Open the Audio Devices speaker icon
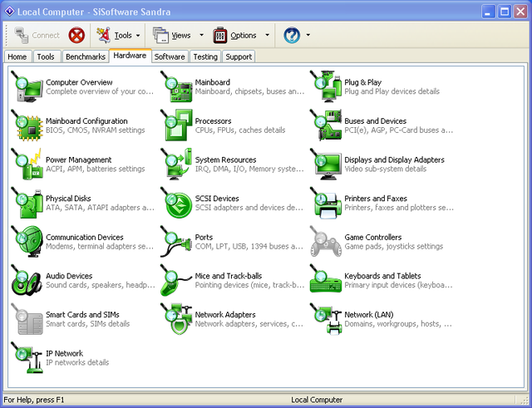Screen dimensions: 532x408 tap(27, 280)
